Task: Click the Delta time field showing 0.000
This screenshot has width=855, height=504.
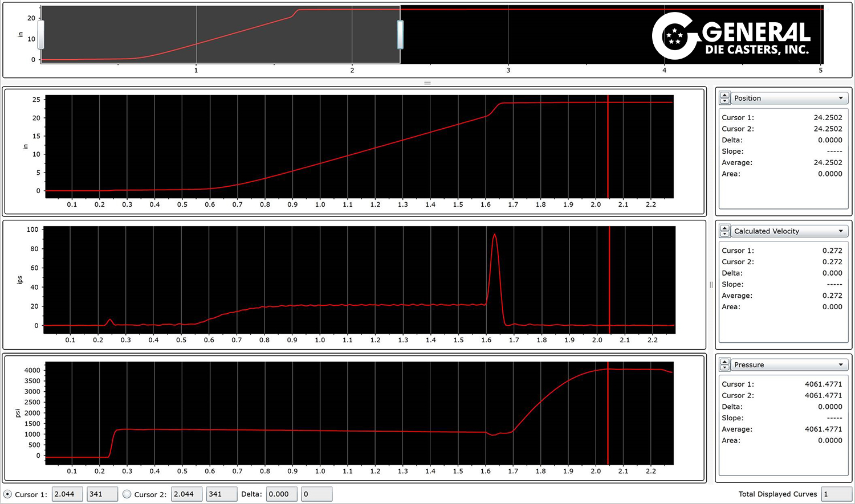Action: [282, 494]
